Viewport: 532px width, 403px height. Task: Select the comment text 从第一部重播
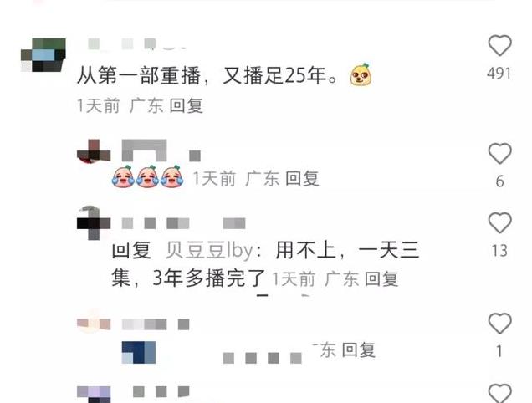pyautogui.click(x=139, y=75)
